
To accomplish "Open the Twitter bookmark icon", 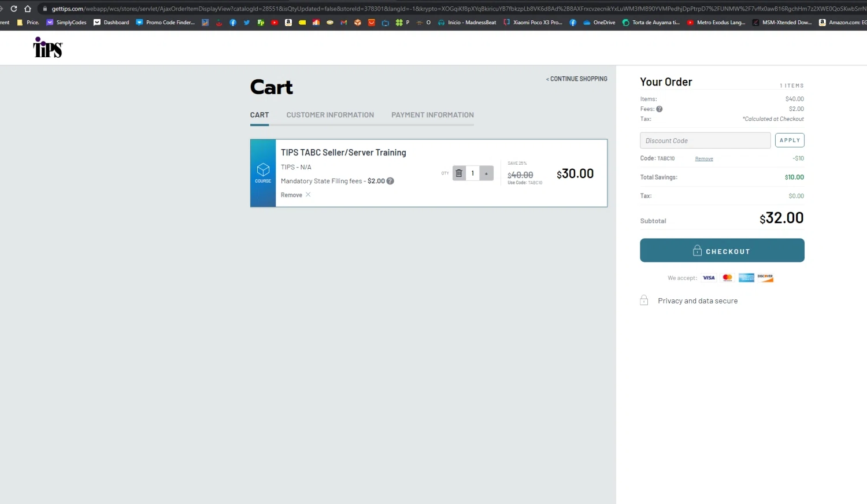I will [247, 23].
